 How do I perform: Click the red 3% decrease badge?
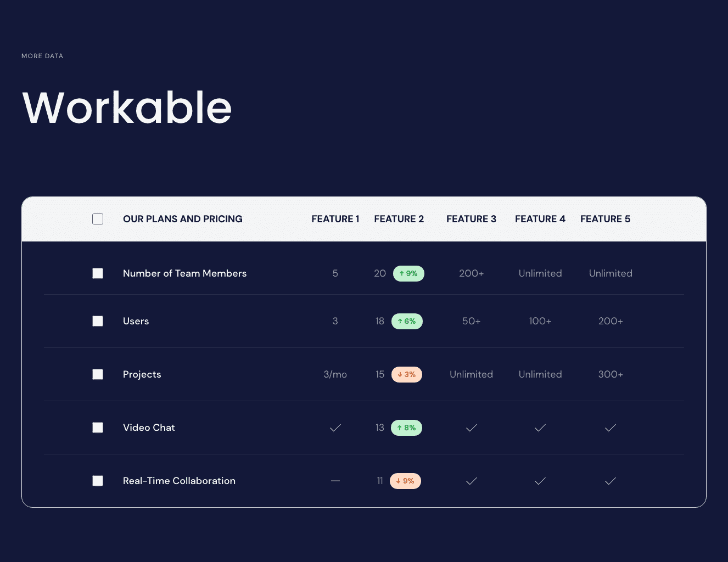(x=406, y=374)
